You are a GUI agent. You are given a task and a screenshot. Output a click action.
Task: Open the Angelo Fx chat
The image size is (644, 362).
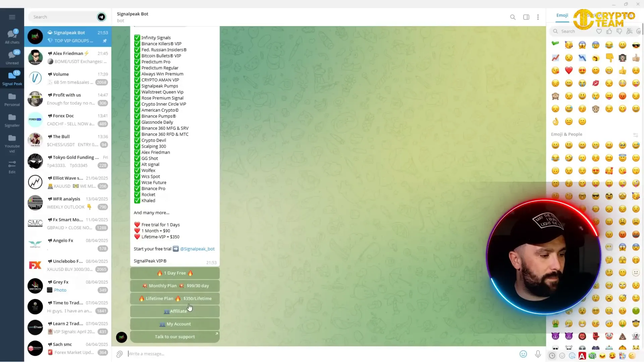click(x=68, y=244)
